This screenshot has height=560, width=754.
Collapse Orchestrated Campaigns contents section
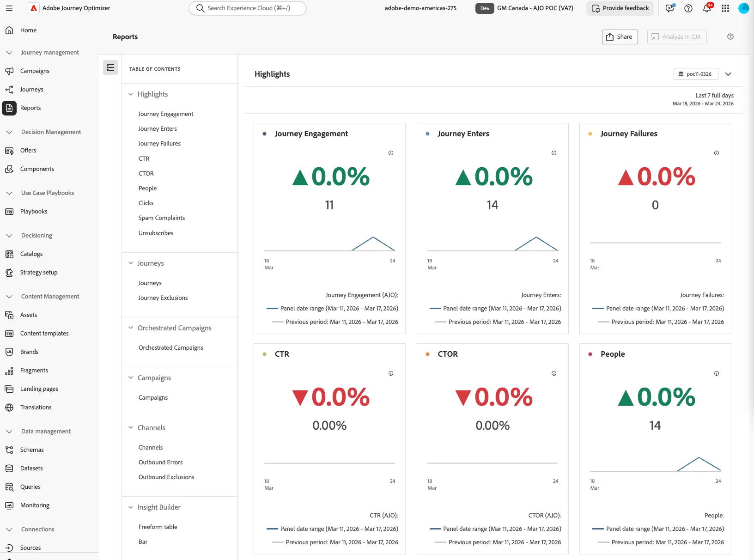click(131, 328)
